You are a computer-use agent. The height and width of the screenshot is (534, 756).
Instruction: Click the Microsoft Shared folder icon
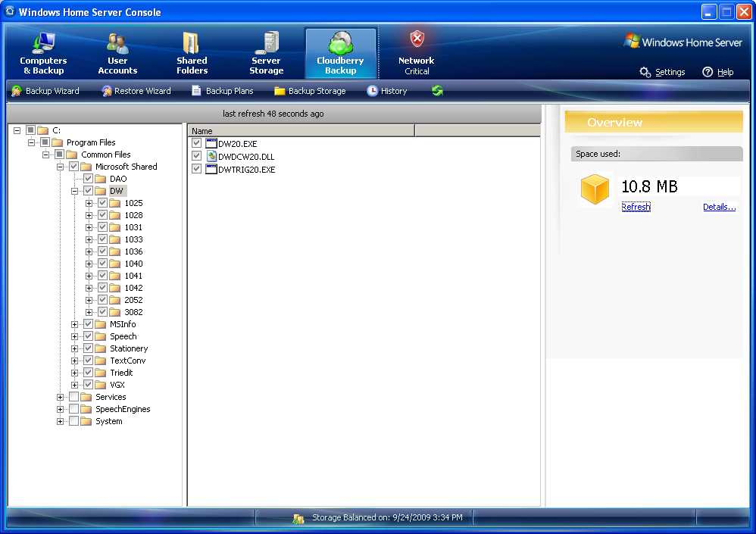click(86, 167)
